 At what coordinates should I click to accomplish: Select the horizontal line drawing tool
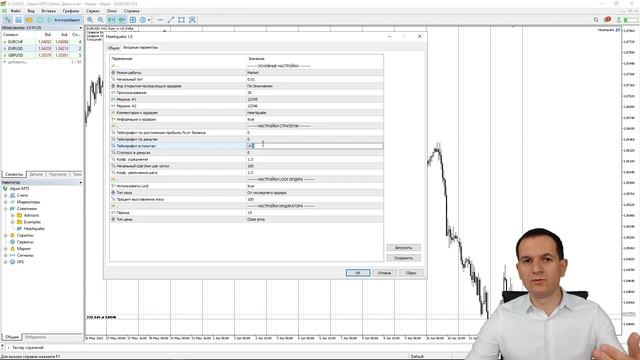click(x=160, y=20)
